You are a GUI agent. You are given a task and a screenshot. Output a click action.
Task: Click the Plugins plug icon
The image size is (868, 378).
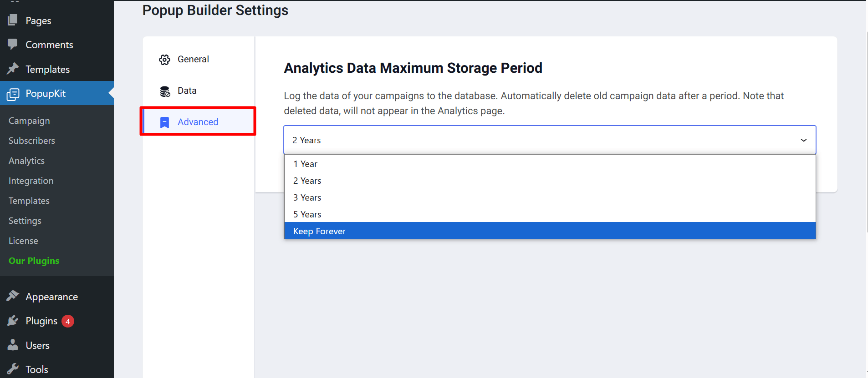point(13,321)
